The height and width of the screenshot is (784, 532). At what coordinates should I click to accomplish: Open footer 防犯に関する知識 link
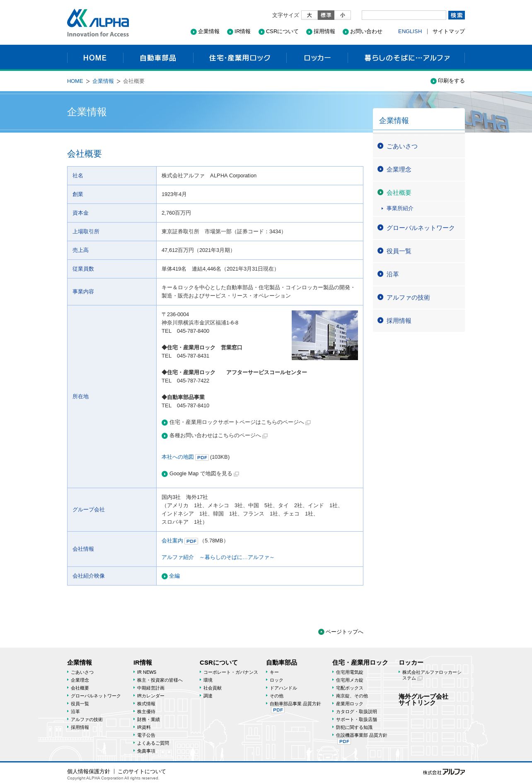pyautogui.click(x=354, y=727)
